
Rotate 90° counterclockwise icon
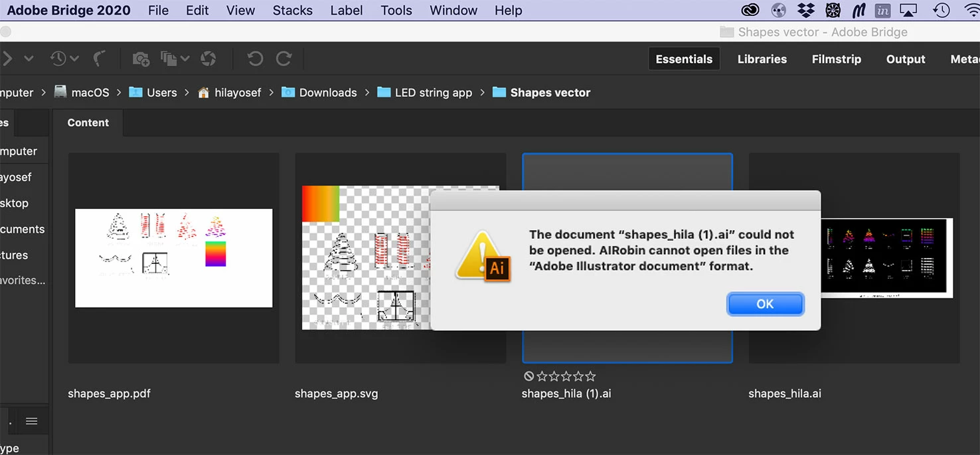(x=255, y=59)
